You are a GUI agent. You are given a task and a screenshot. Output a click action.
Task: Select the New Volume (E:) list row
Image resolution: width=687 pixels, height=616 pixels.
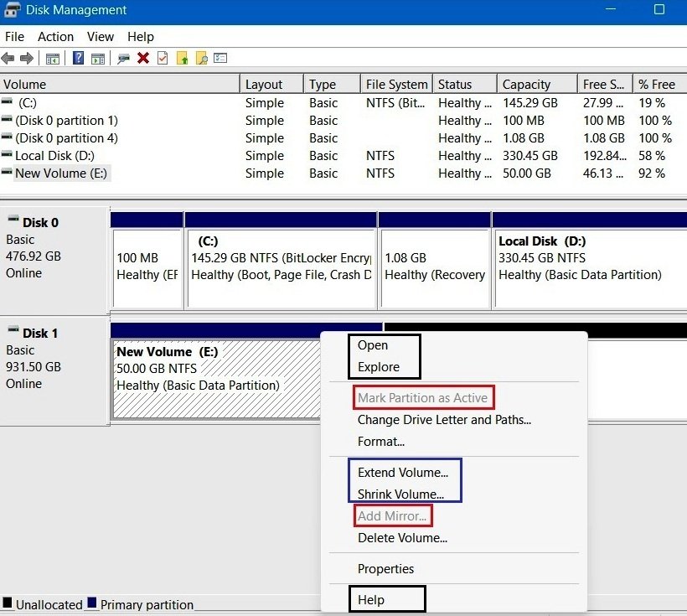(x=342, y=173)
